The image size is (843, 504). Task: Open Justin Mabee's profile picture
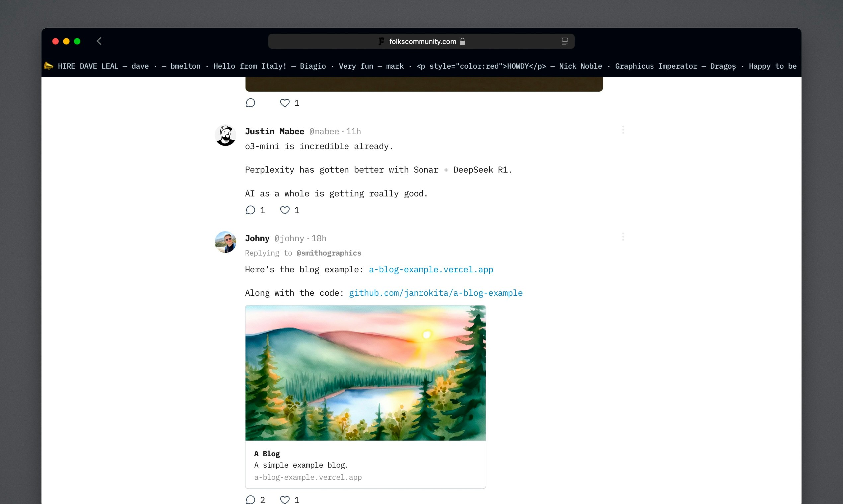click(x=225, y=135)
